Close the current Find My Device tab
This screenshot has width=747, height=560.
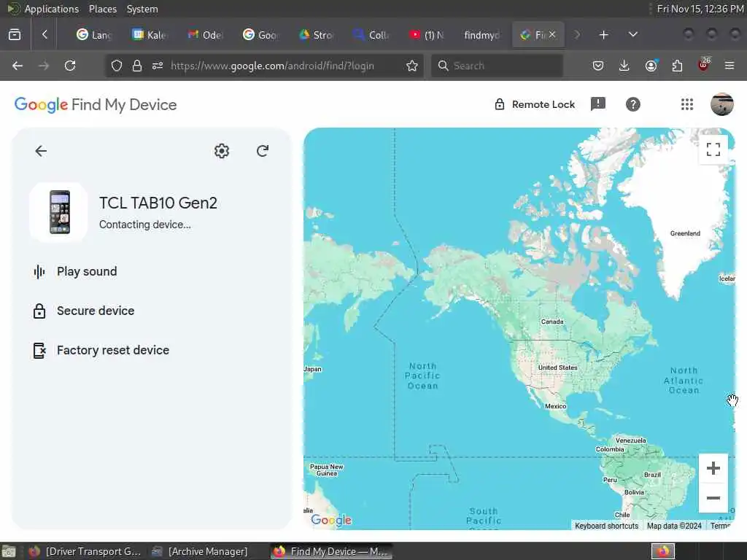pyautogui.click(x=552, y=34)
